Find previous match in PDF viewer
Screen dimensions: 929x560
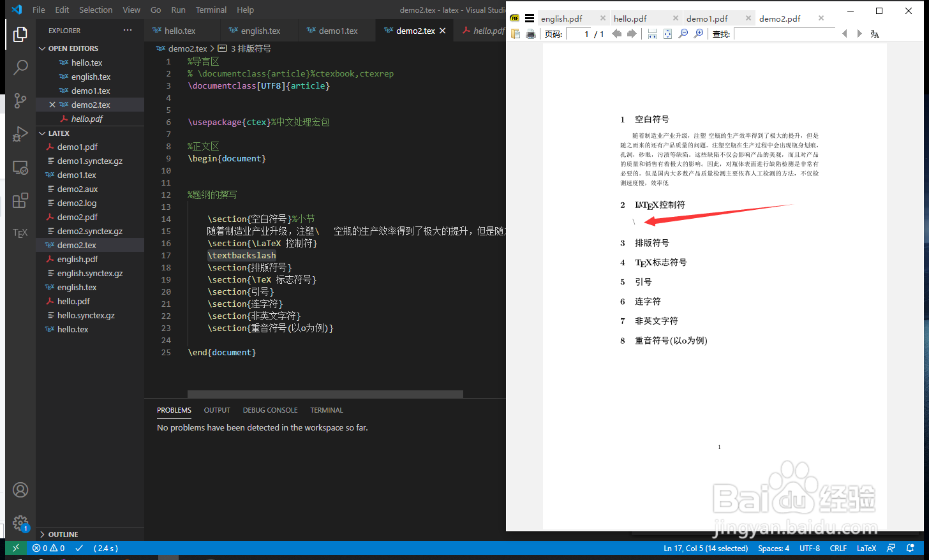[844, 34]
